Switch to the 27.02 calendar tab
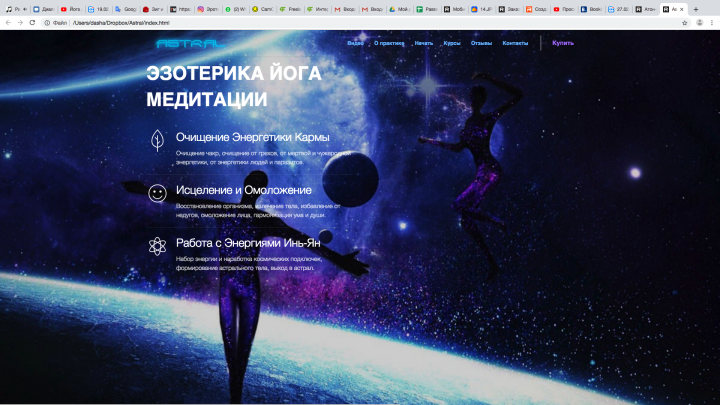 click(619, 9)
